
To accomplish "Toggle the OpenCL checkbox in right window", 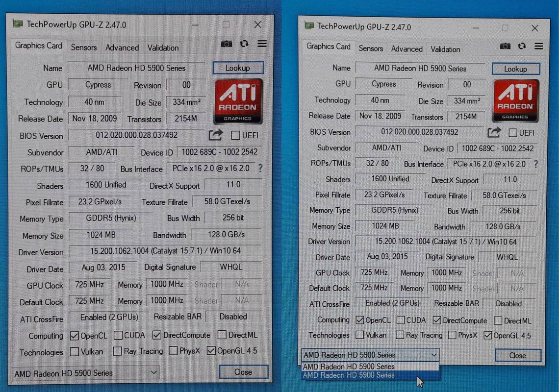I will (360, 320).
